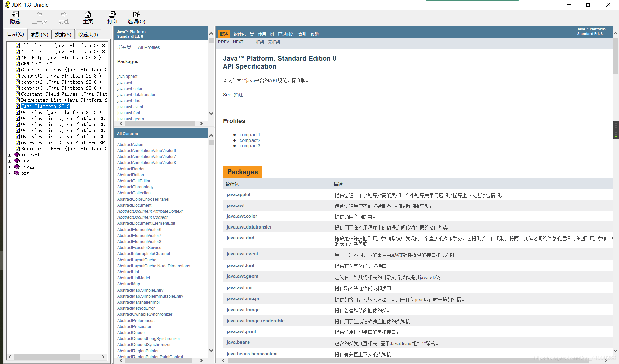This screenshot has height=364, width=619.
Task: Open the 已过时的 deprecated navbar item
Action: coord(286,34)
